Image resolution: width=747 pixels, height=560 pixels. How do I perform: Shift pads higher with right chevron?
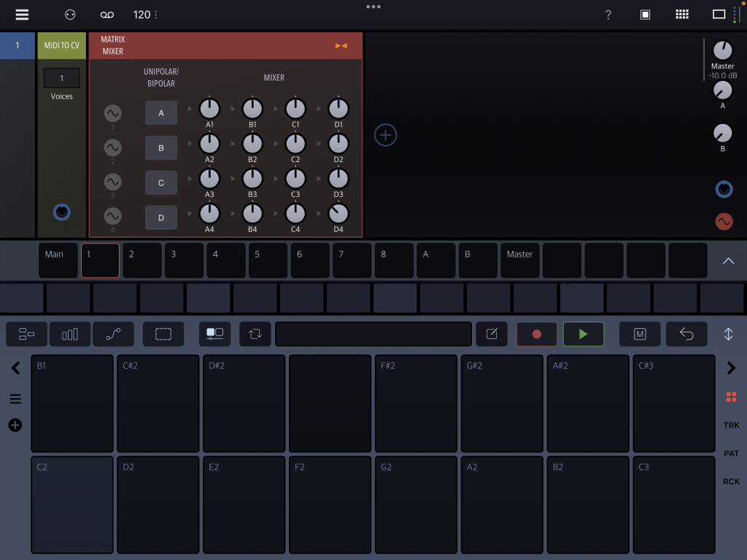point(731,368)
